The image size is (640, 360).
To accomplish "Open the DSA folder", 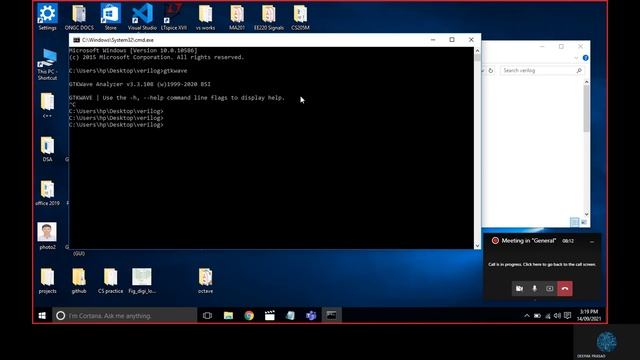I will [47, 149].
